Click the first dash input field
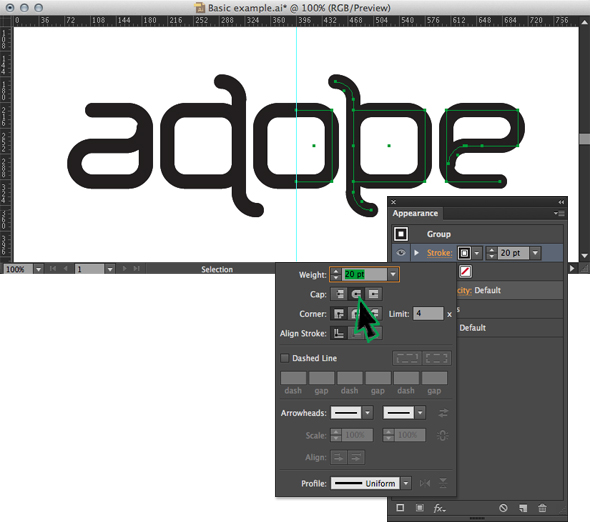 tap(293, 378)
